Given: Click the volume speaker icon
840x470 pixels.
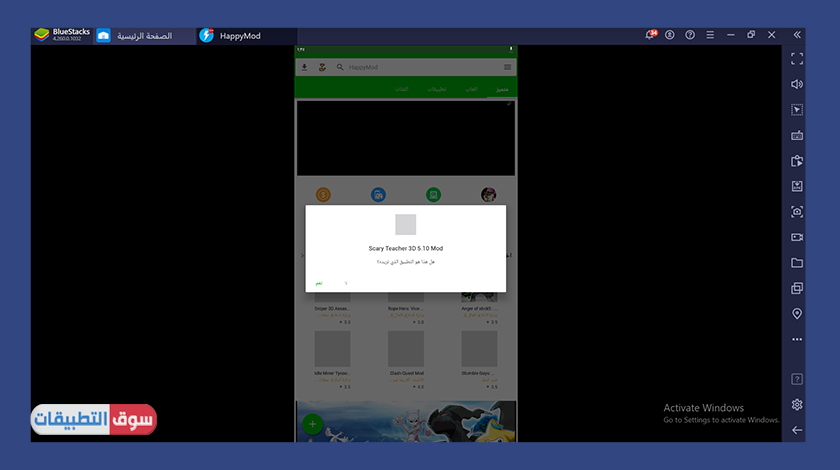Looking at the screenshot, I should 797,84.
